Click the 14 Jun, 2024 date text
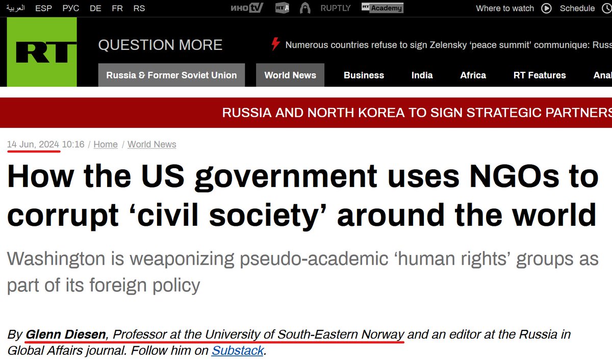The height and width of the screenshot is (364, 612). (x=33, y=144)
